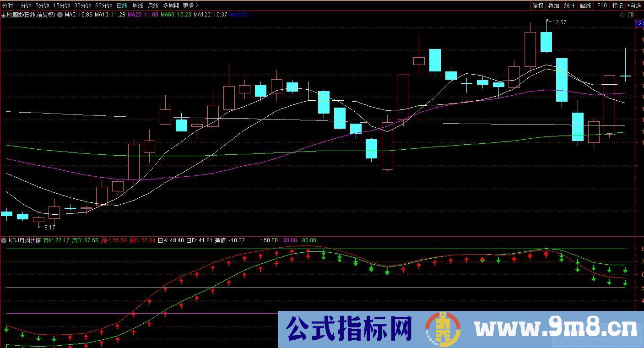Click the highlighted current price tag on axis
Screen dimensions: 644x348
pyautogui.click(x=640, y=23)
